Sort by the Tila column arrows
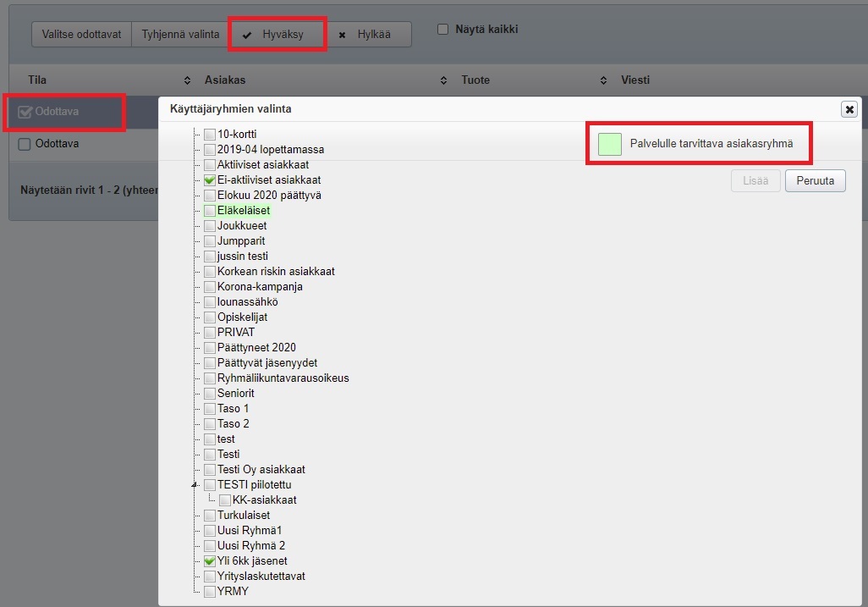 coord(187,80)
